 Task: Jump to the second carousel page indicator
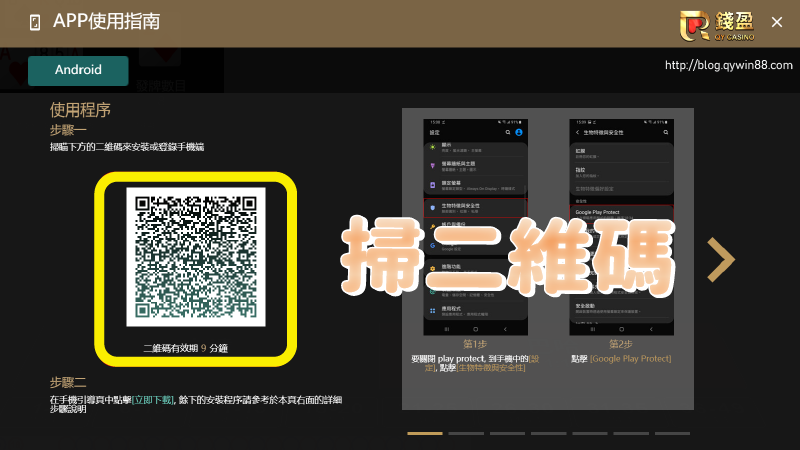coord(466,433)
